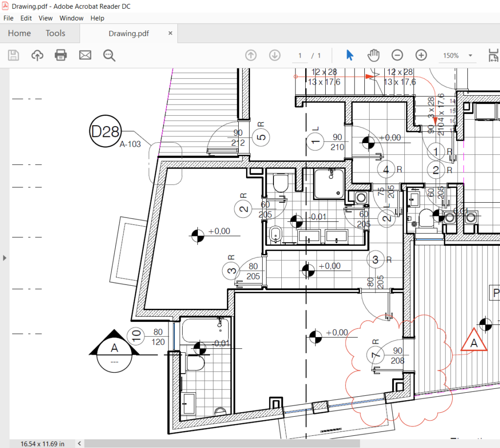Click the Save file icon
This screenshot has height=448, width=500.
click(13, 55)
